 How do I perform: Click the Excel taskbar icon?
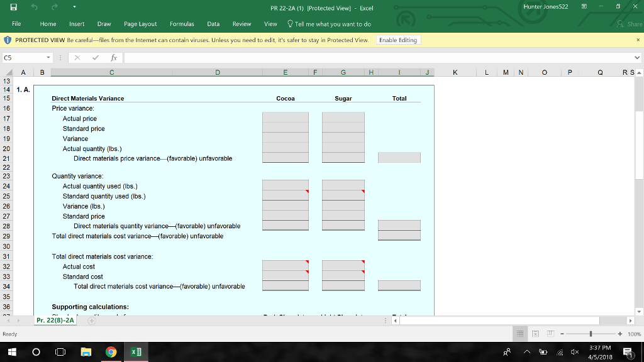(136, 352)
